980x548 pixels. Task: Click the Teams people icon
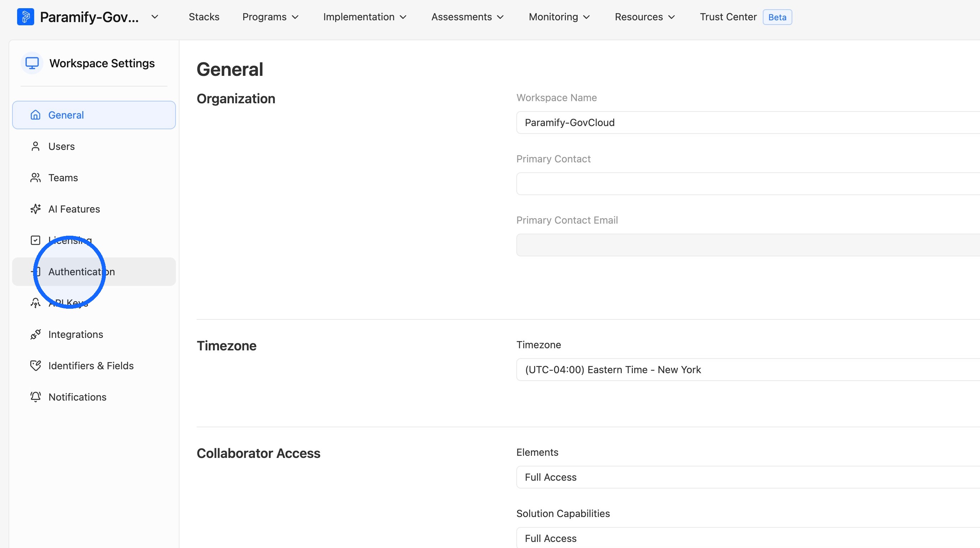[x=35, y=178]
